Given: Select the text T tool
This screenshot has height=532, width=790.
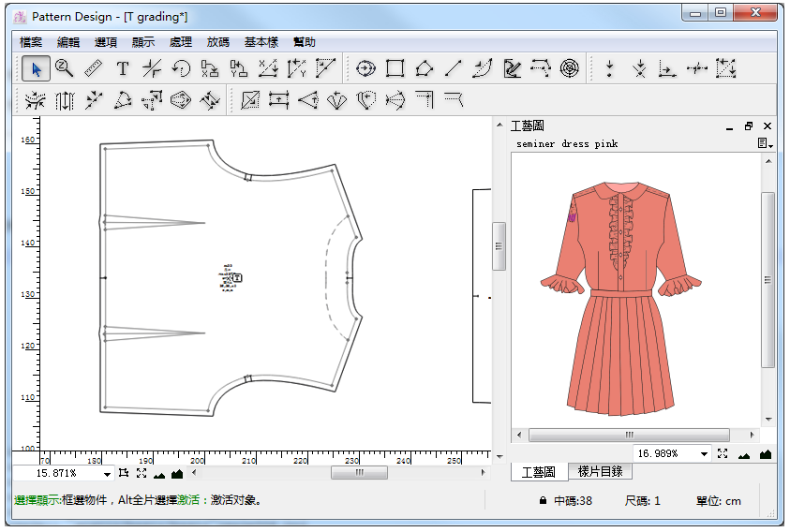Looking at the screenshot, I should click(x=122, y=68).
